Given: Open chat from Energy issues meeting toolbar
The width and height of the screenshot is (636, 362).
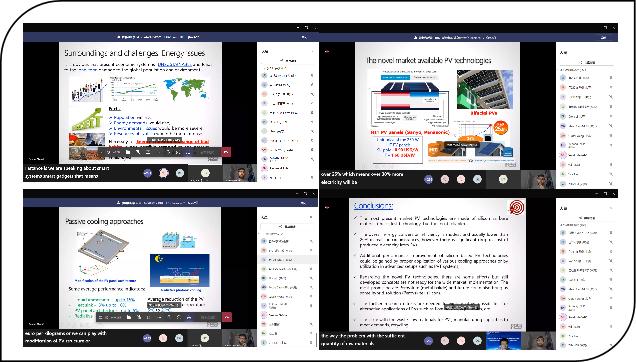Looking at the screenshot, I should coord(177,152).
